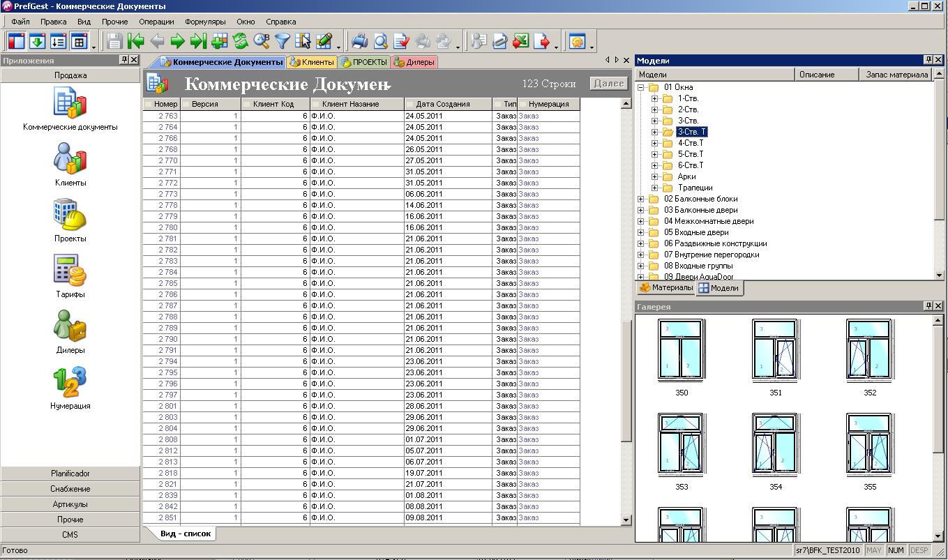This screenshot has height=560, width=948.
Task: Switch to the Материалы panel tab
Action: pos(666,287)
